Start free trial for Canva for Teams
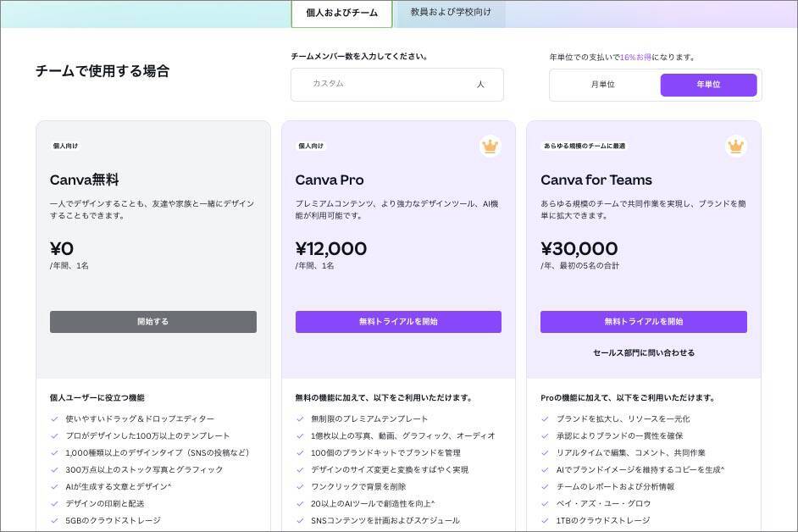The image size is (798, 532). pyautogui.click(x=644, y=322)
